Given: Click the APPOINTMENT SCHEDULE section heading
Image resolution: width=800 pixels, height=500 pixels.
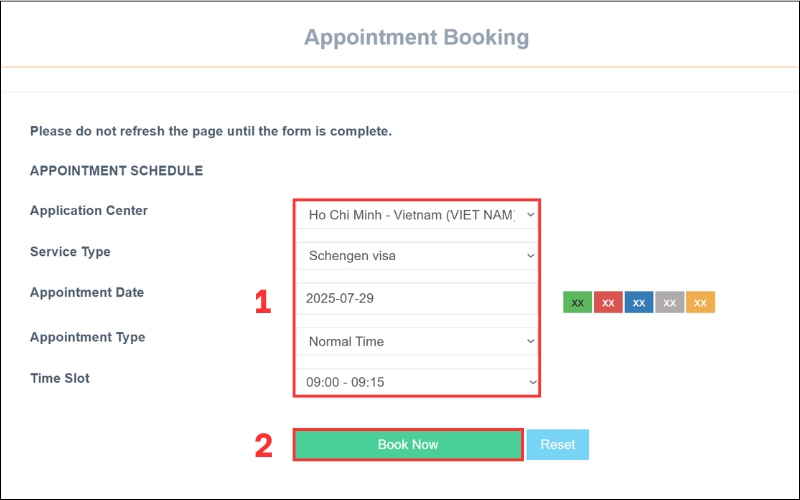Looking at the screenshot, I should [116, 171].
